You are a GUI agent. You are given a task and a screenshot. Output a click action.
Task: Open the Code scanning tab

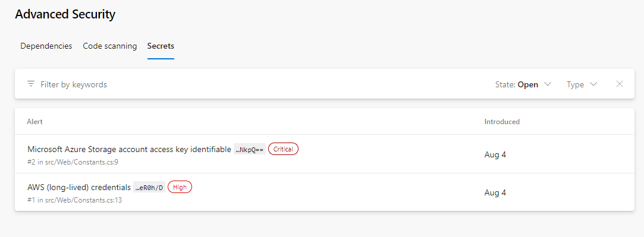click(109, 46)
